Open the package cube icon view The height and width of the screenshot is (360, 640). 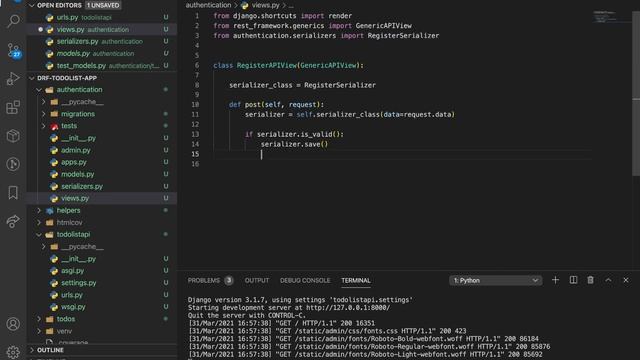click(13, 136)
